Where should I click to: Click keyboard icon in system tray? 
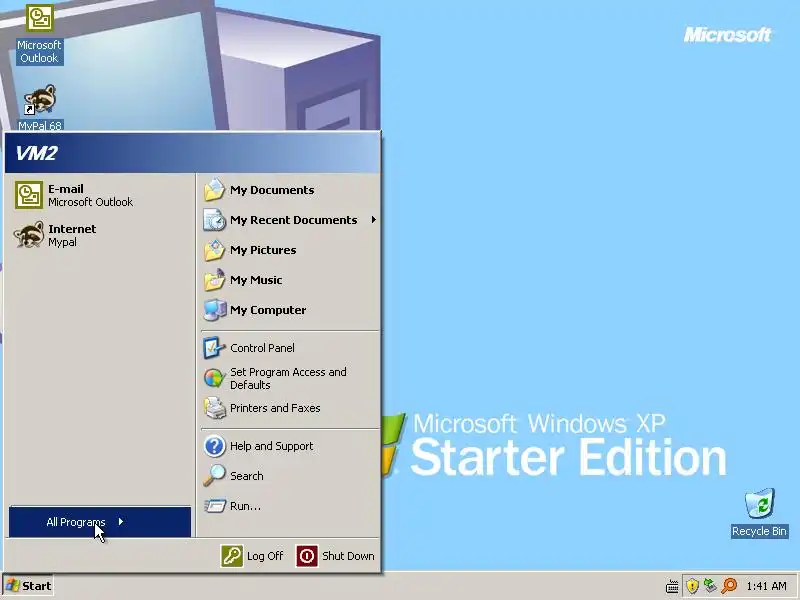(672, 586)
